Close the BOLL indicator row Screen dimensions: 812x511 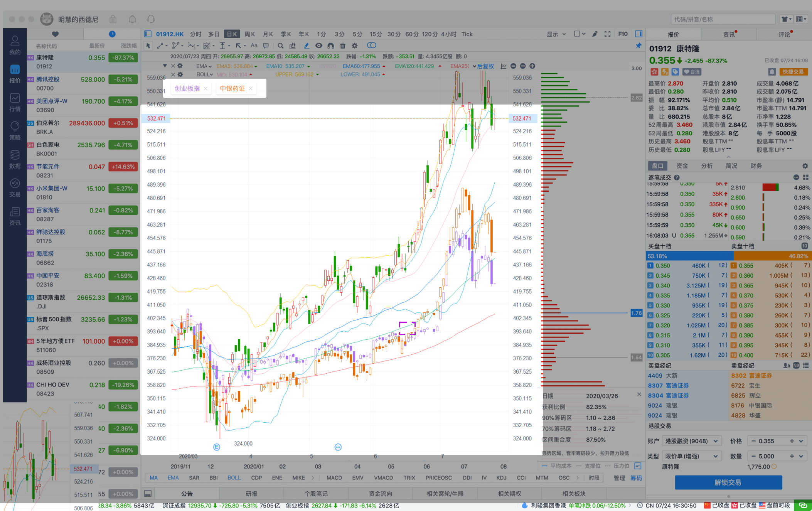coord(173,74)
